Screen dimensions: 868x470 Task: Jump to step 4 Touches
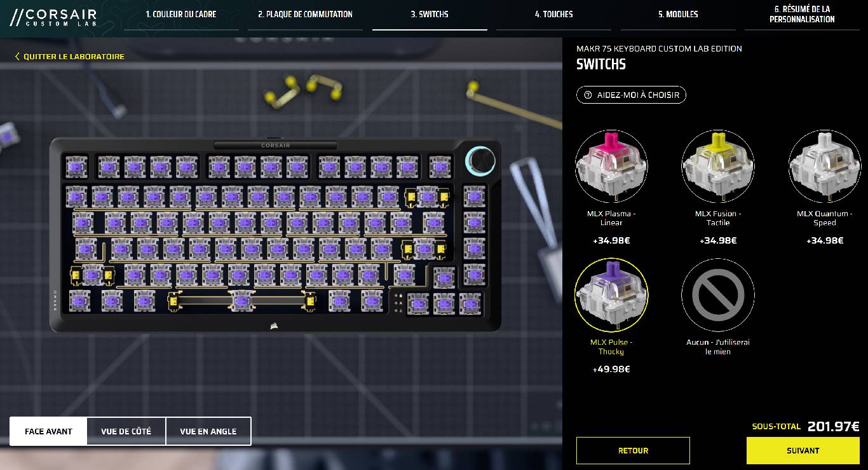553,14
